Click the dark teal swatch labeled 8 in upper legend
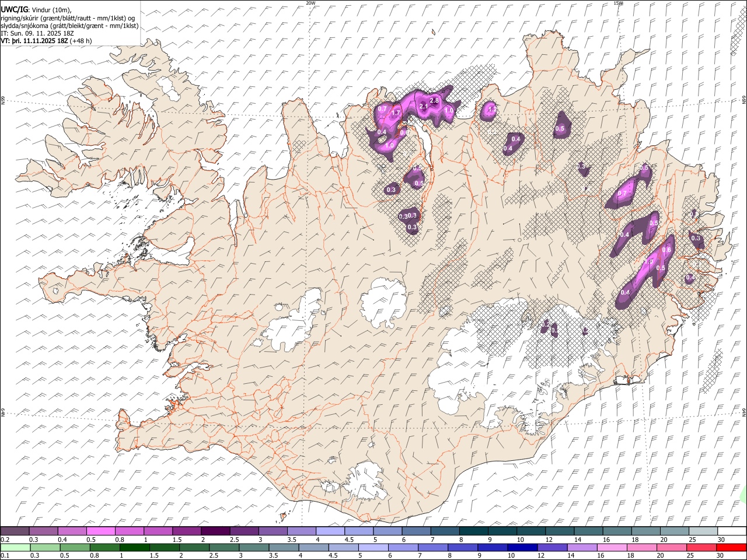Viewport: 747px width, 560px height. coord(473,531)
